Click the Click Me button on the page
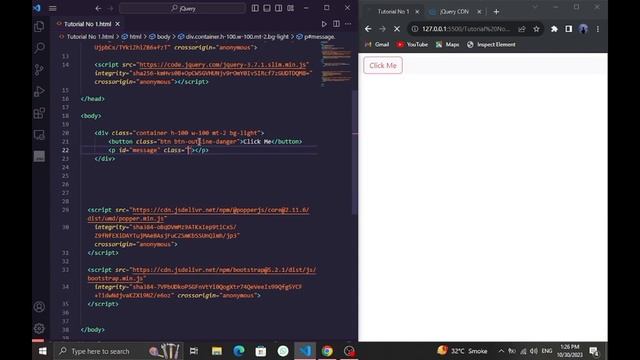Screen dimensions: 640x360 pos(383,65)
